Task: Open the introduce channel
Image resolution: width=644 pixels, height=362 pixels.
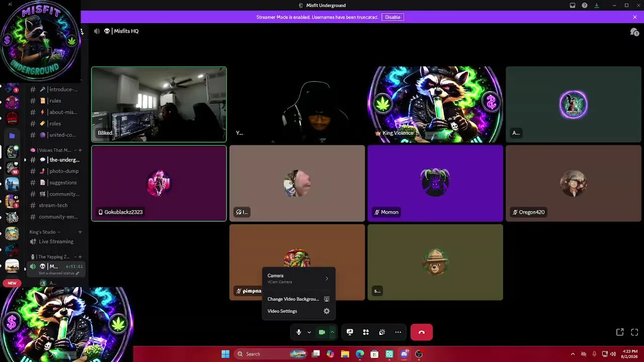Action: click(x=55, y=89)
